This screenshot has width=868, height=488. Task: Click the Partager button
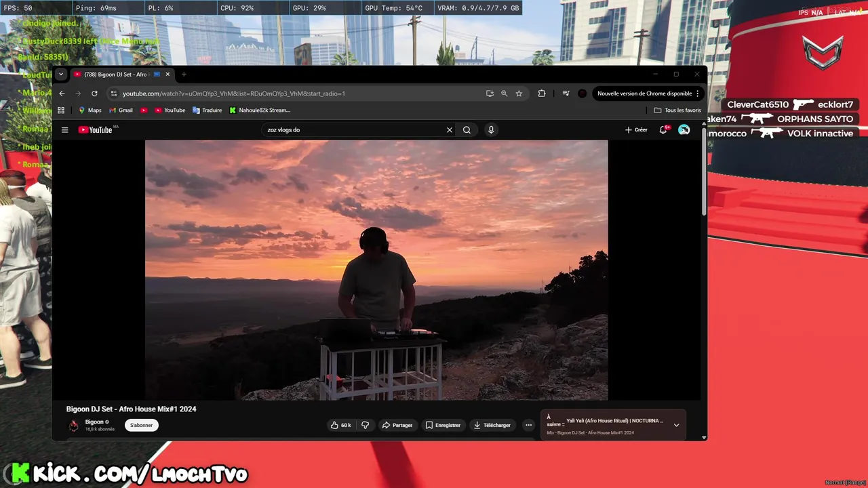(397, 425)
